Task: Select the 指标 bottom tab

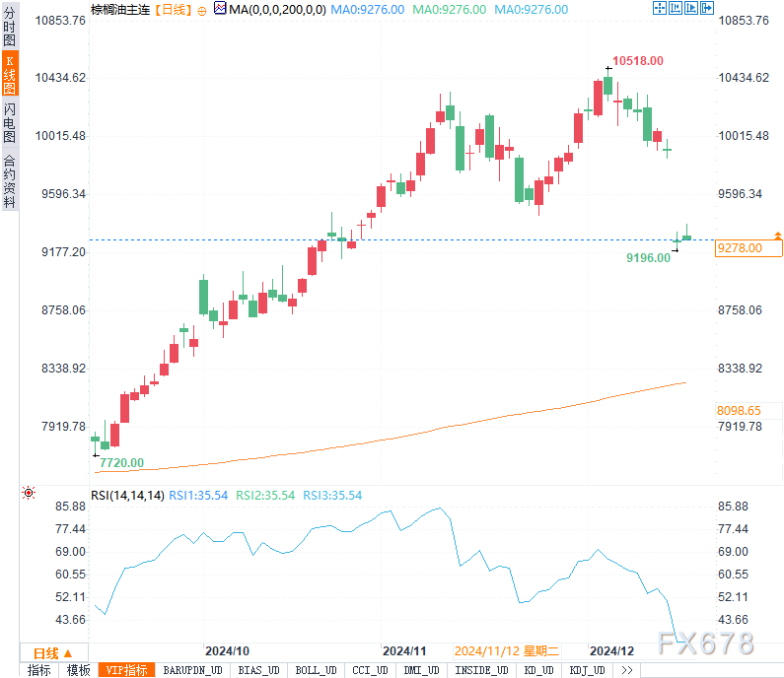Action: (x=39, y=670)
